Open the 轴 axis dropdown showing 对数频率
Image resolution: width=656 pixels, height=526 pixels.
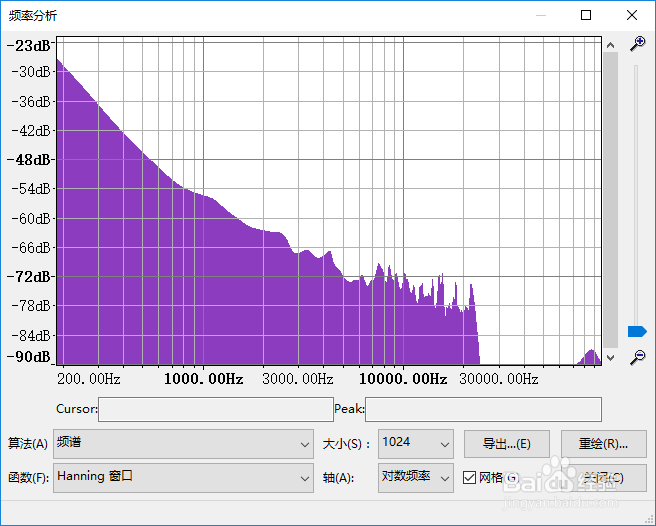[415, 477]
